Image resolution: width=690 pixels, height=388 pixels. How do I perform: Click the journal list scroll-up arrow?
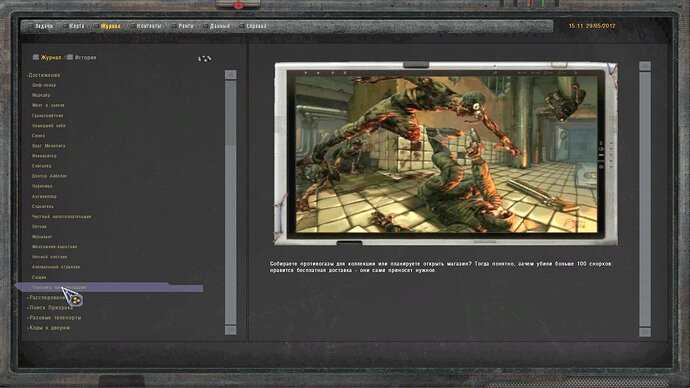(231, 75)
